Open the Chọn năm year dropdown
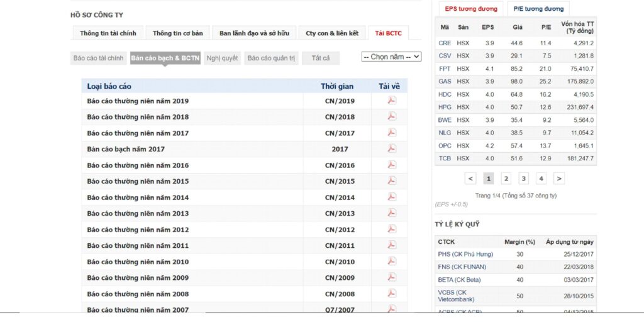This screenshot has width=644, height=327. click(x=391, y=57)
